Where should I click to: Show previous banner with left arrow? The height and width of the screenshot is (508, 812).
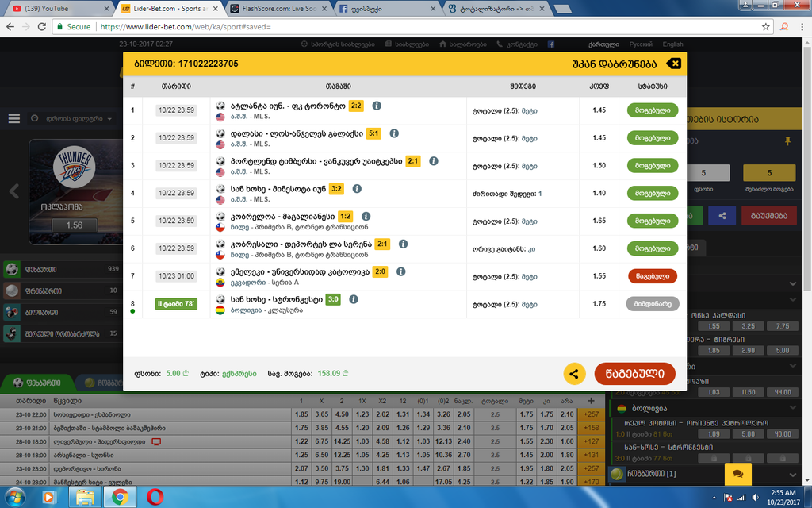14,191
